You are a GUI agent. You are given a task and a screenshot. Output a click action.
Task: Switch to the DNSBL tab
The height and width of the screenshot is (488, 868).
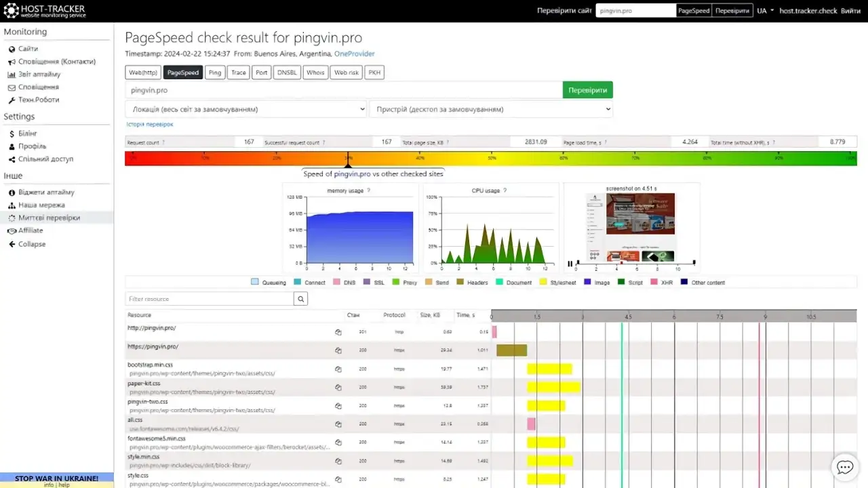[x=288, y=73]
